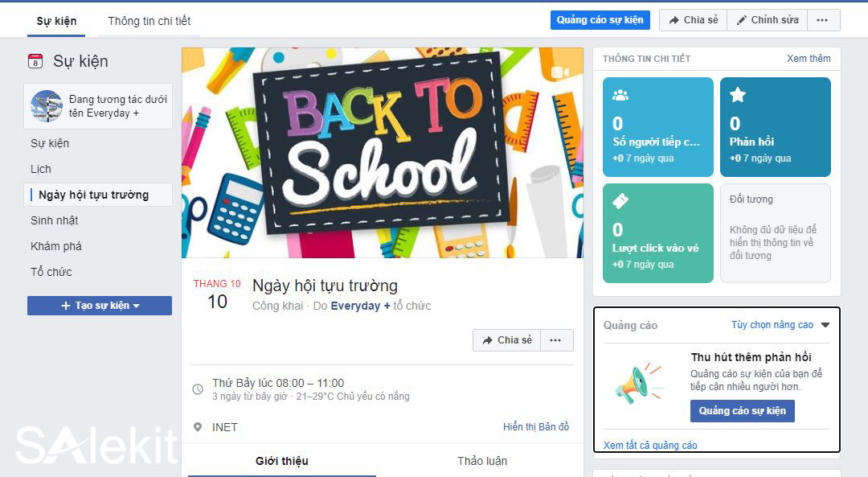Click Xem thêm in details panel
Image resolution: width=868 pixels, height=477 pixels.
pos(809,58)
